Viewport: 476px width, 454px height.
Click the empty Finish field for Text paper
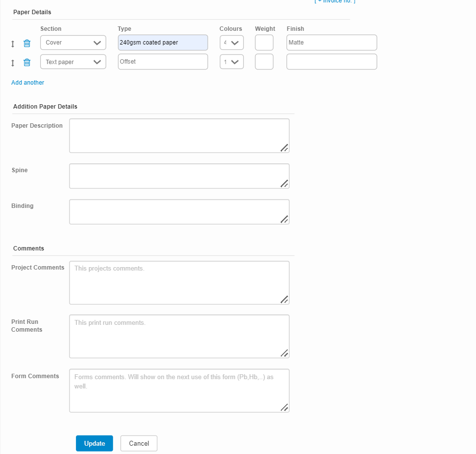[x=332, y=62]
